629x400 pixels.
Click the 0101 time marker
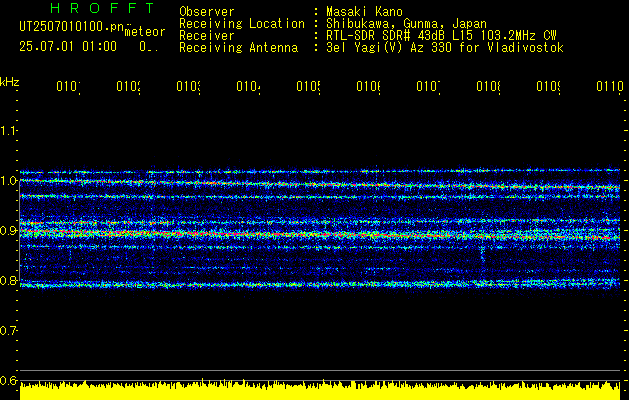click(x=68, y=86)
